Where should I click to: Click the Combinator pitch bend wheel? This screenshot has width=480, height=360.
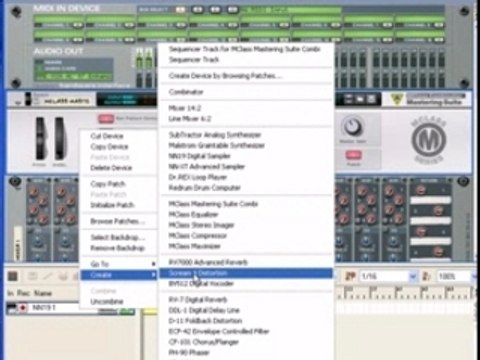pos(40,138)
